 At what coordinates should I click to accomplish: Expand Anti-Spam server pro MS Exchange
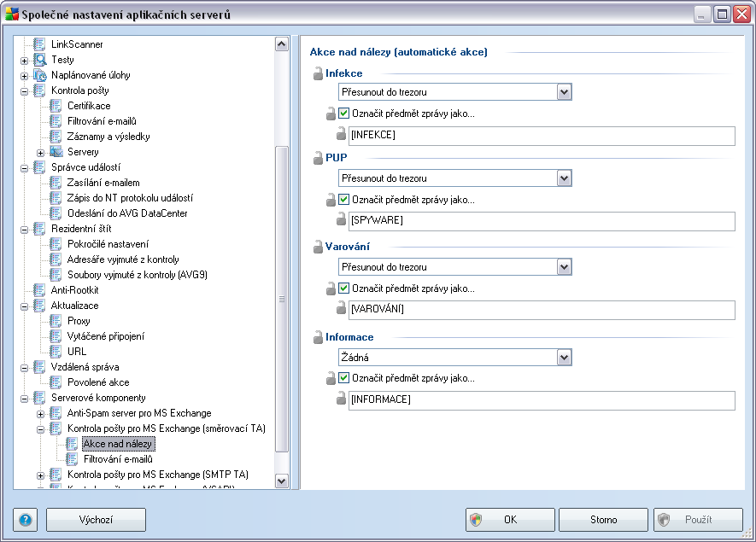(x=41, y=414)
